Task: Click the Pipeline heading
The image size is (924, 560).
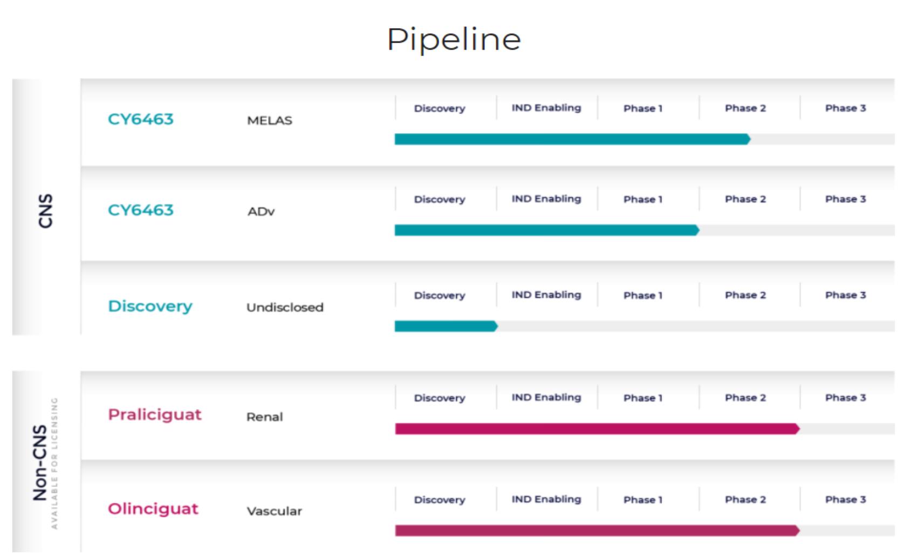Action: [454, 39]
